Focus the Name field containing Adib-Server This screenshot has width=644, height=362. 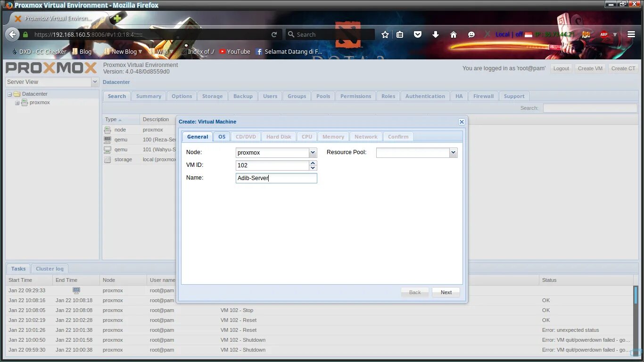tap(276, 178)
